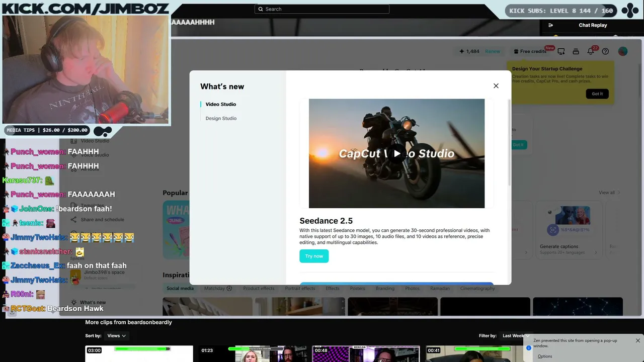Click the Renew credits link
Viewport: 644px width, 362px height.
coord(493,51)
